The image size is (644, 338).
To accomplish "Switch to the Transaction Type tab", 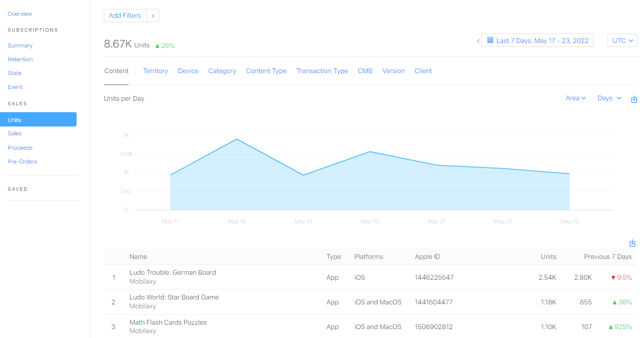I will [x=322, y=71].
